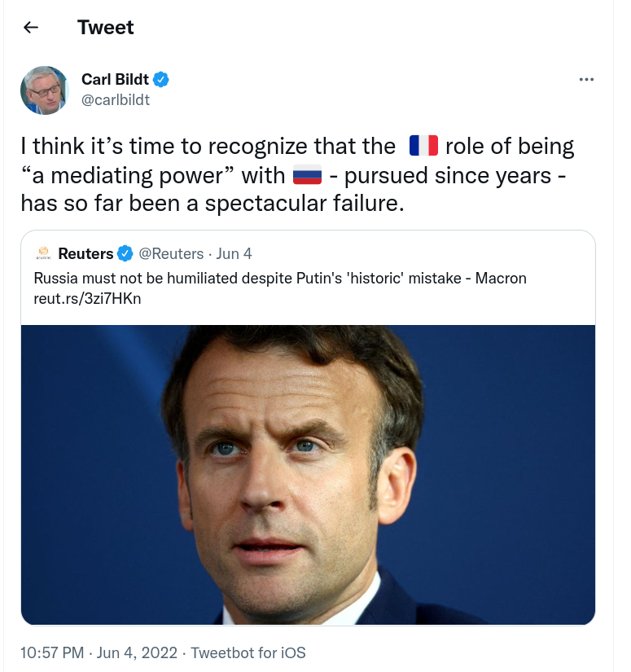The width and height of the screenshot is (631, 672).
Task: View the photo of Macron
Action: [307, 472]
